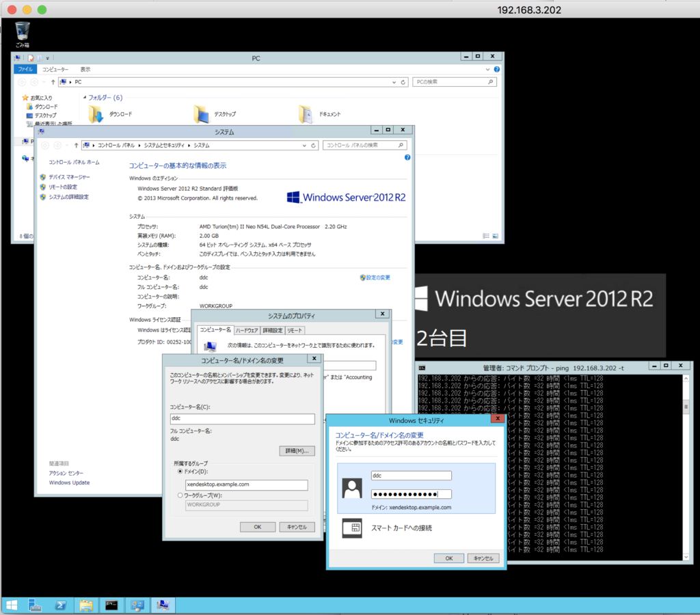Switch to Command Prompt taskbar icon
Screen dimensions: 700x615
pos(111,605)
